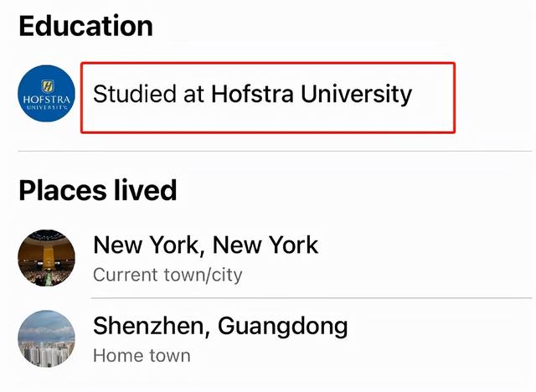Click the divider below the Education section
Screen dimensions: 536x392
(x=276, y=151)
